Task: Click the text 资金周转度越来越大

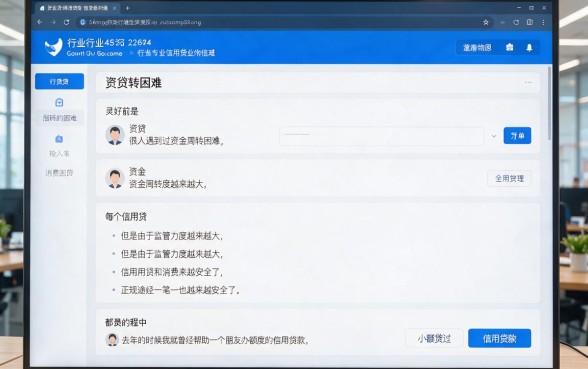Action: [168, 184]
